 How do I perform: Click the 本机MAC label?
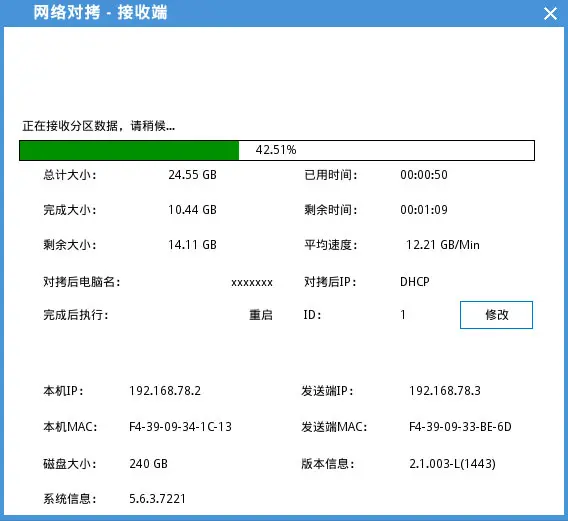tap(70, 427)
